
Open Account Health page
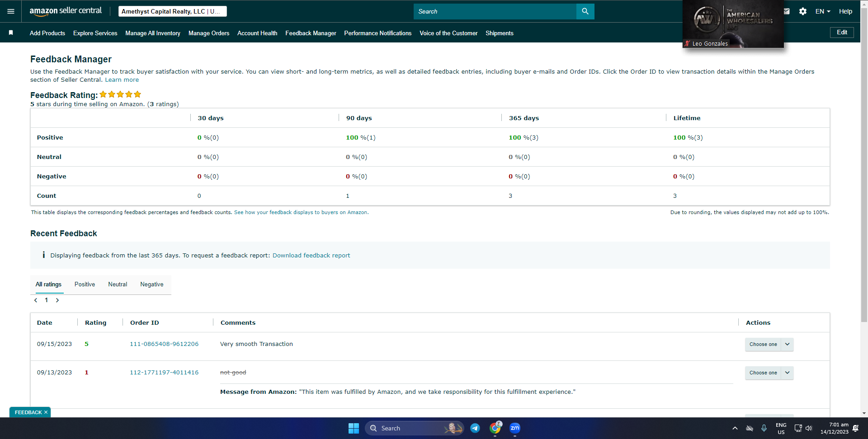(x=257, y=33)
